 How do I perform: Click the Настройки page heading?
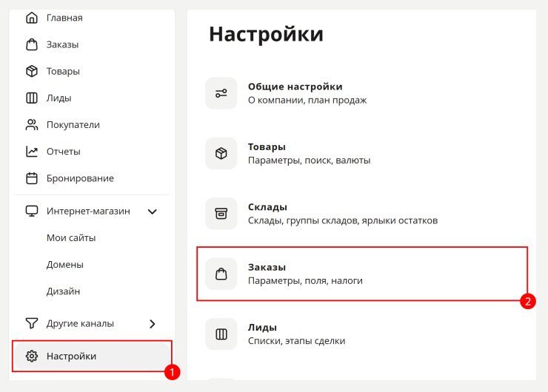point(267,34)
